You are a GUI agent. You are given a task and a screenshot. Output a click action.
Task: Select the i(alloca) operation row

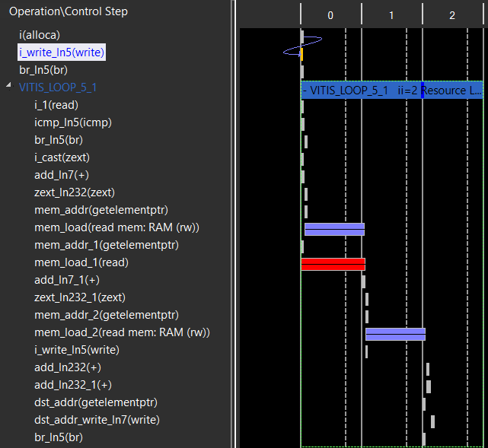39,35
